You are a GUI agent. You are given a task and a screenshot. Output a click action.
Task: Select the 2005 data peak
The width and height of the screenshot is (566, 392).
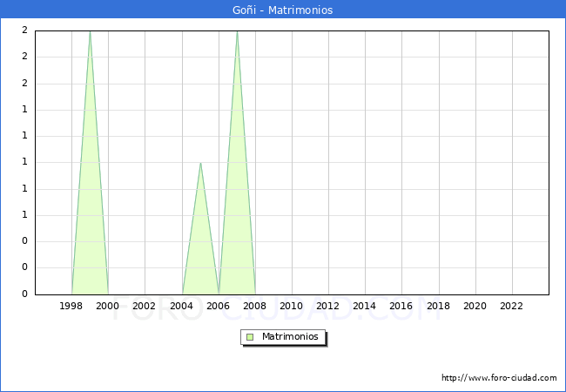pyautogui.click(x=200, y=163)
